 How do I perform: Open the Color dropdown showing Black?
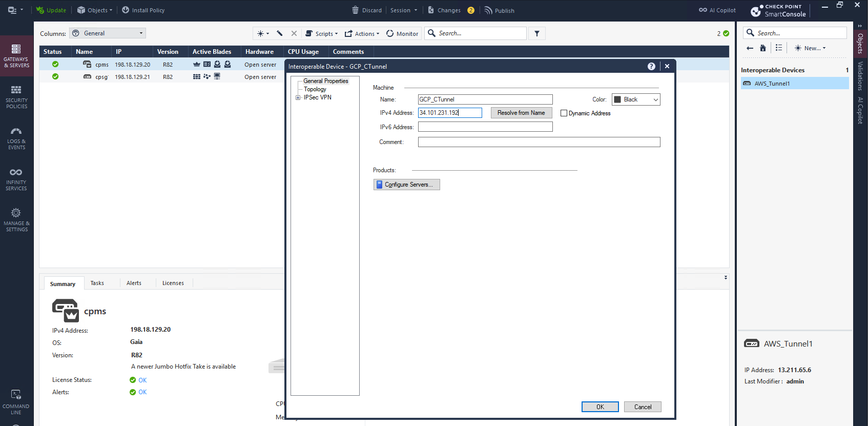(636, 99)
